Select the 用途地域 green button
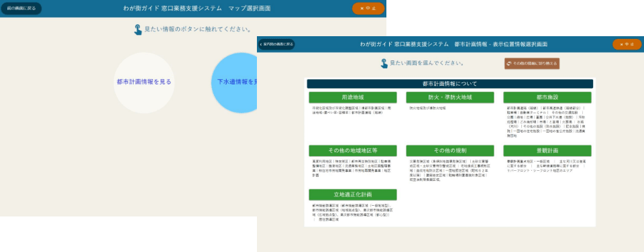 (353, 97)
